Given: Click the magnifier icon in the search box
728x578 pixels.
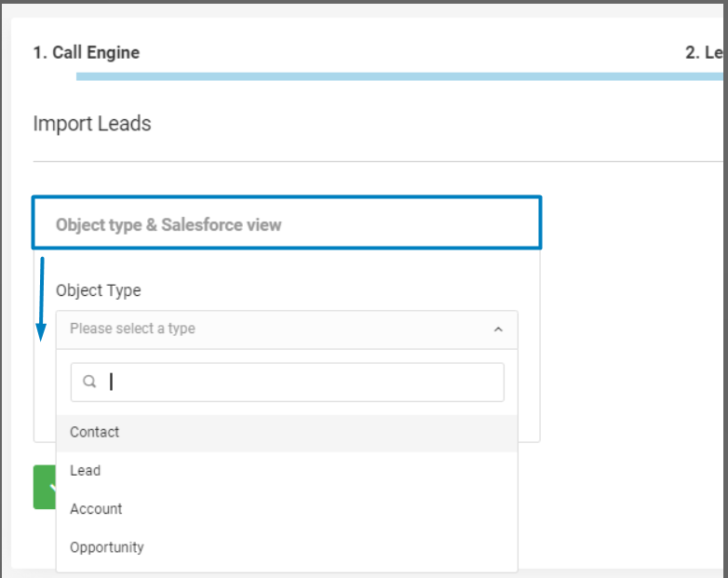Looking at the screenshot, I should [89, 382].
